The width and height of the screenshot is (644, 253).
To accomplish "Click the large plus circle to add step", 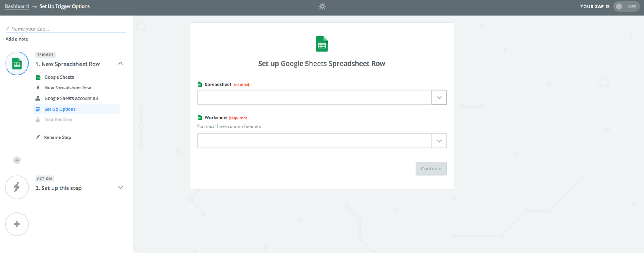I will pyautogui.click(x=17, y=224).
